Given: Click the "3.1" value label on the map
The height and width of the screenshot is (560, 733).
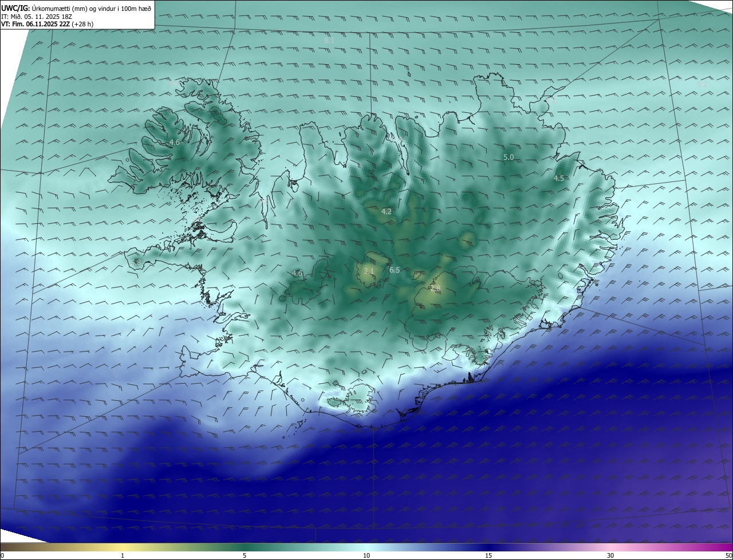Looking at the screenshot, I should [369, 271].
